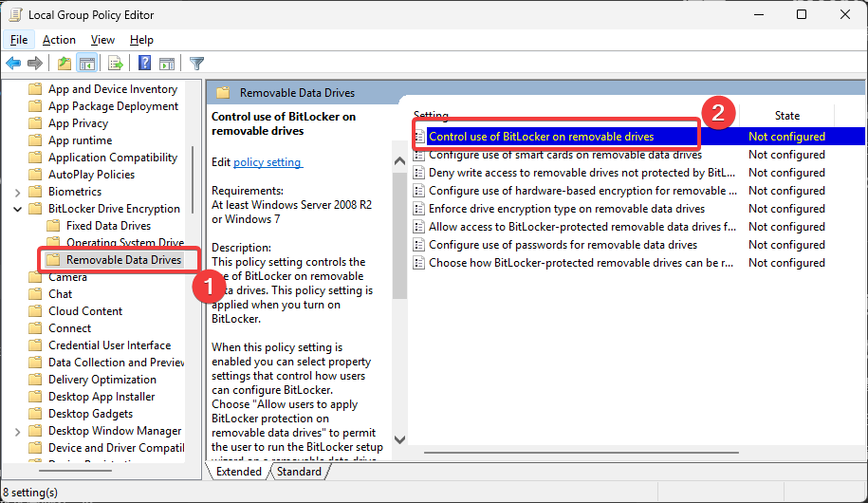868x503 pixels.
Task: Expand the Desktop Window Manager node
Action: point(17,431)
